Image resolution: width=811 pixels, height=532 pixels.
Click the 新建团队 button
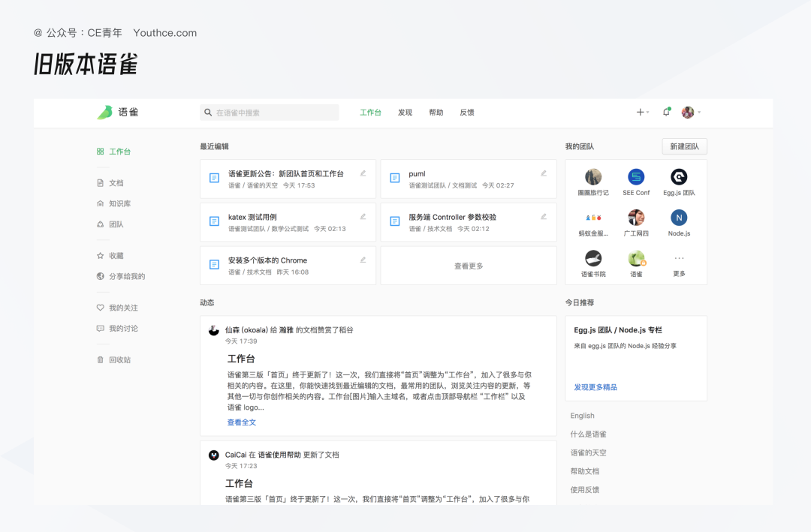[x=684, y=146]
